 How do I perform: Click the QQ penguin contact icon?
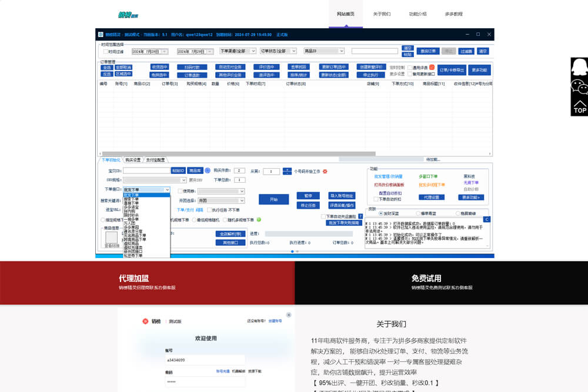[x=579, y=66]
